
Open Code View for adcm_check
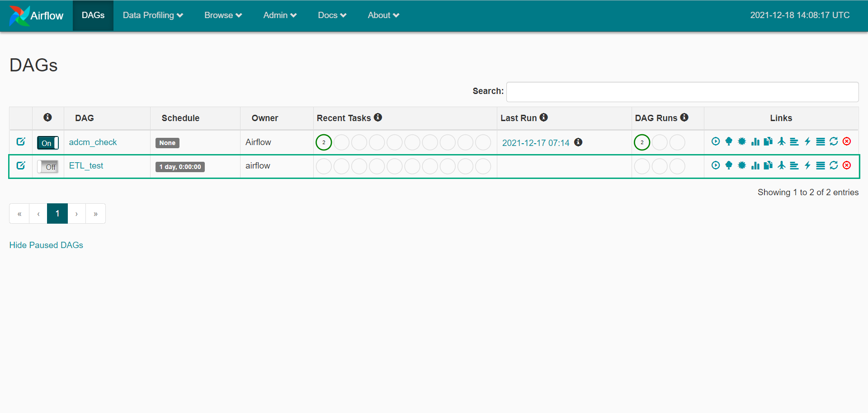coord(807,141)
